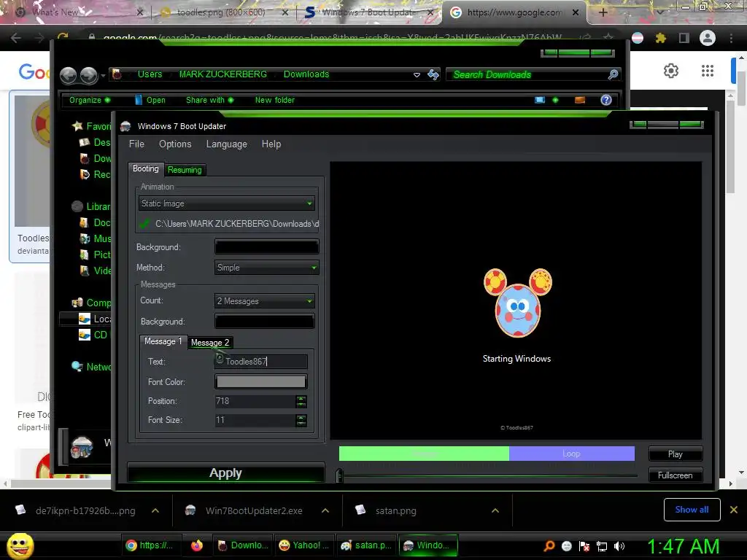Adjust the Position stepper arrows

point(301,402)
